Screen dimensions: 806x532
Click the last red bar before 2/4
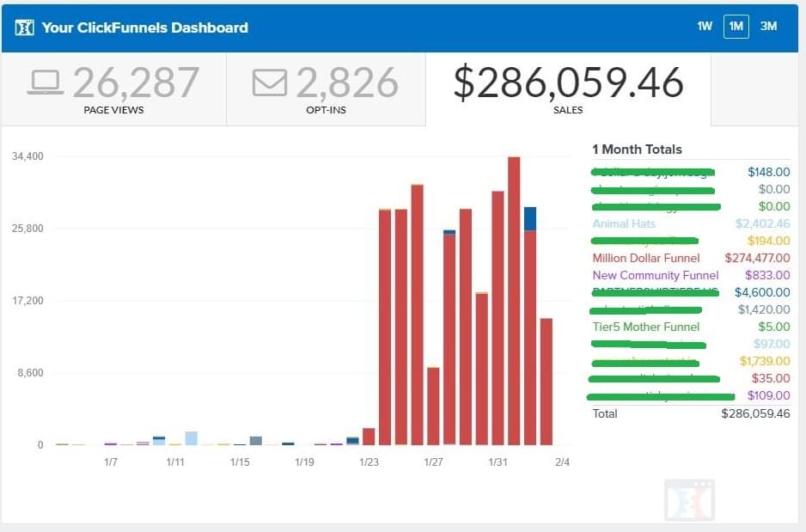546,382
